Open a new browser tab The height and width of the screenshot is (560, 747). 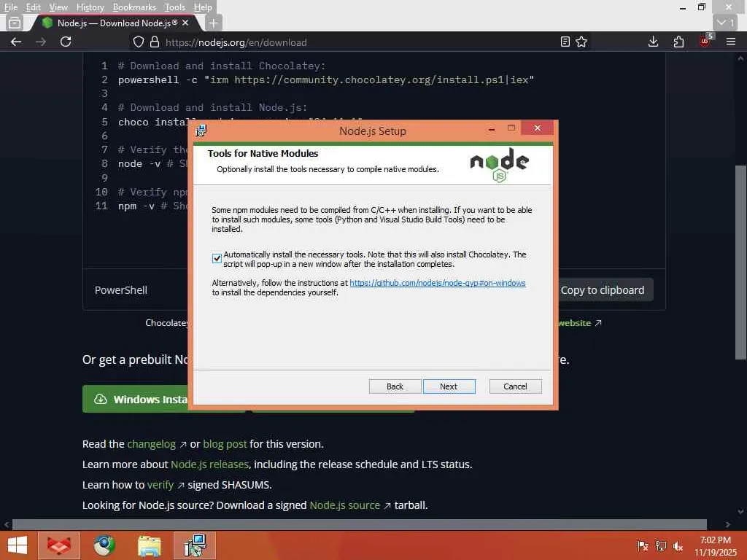pos(214,23)
